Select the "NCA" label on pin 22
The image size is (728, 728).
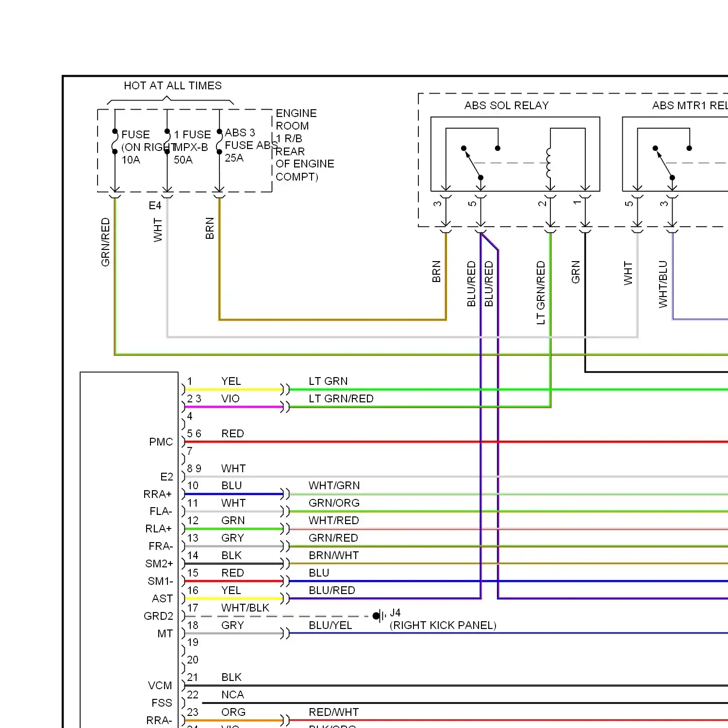(232, 695)
